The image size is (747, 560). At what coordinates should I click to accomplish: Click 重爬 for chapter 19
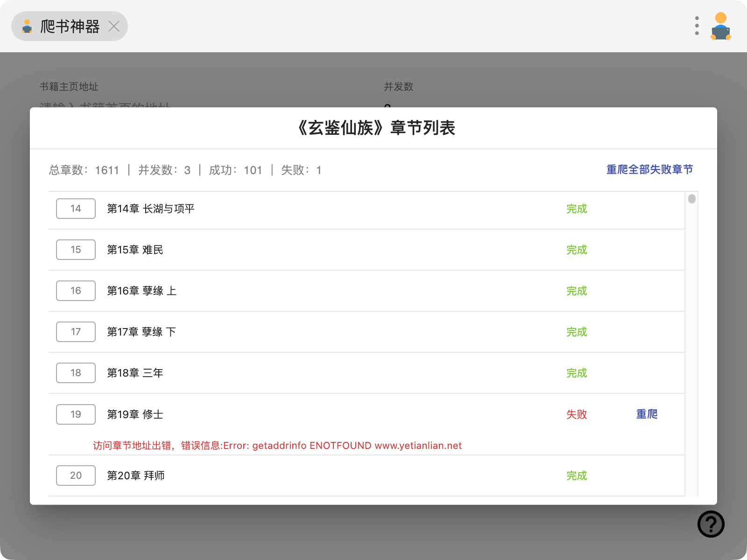pyautogui.click(x=647, y=414)
